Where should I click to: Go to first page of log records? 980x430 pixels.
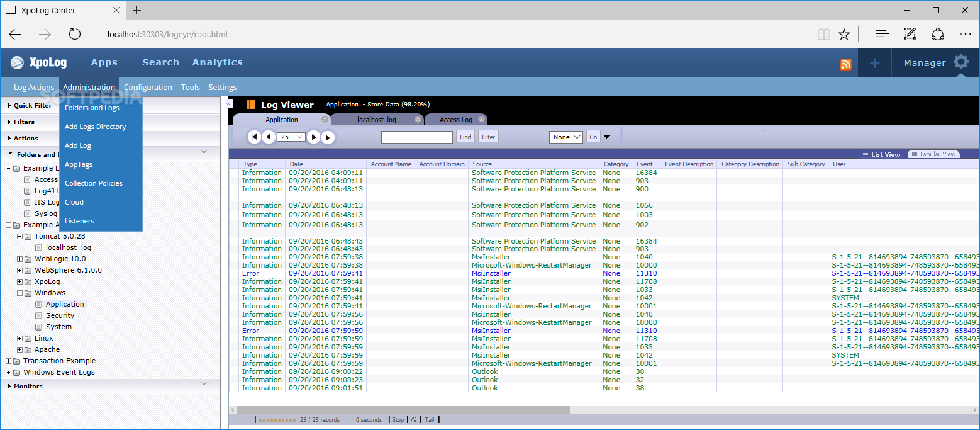(254, 137)
